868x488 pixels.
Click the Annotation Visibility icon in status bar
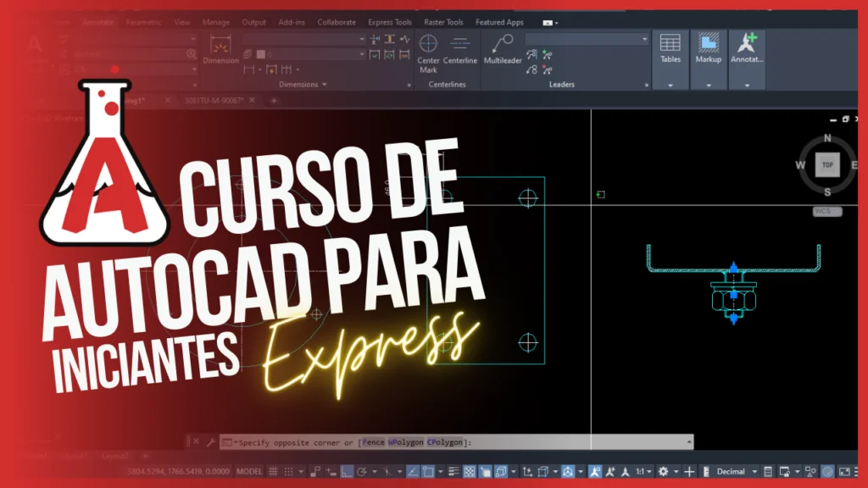[x=595, y=471]
